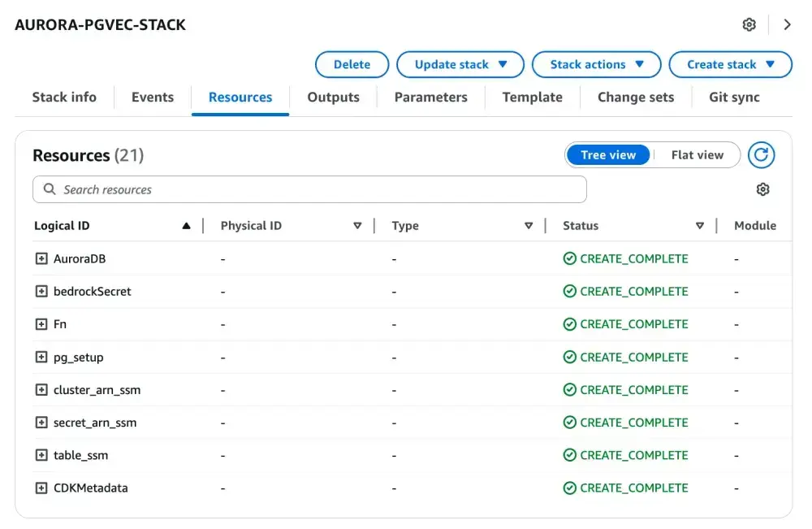Image resolution: width=812 pixels, height=529 pixels.
Task: Click the Delete stack button
Action: click(352, 65)
